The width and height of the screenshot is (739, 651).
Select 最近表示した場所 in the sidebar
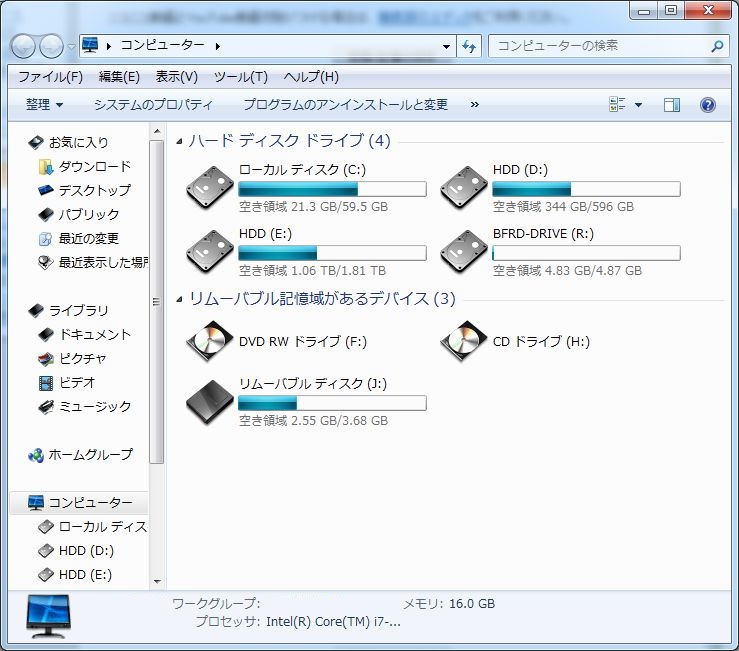103,263
